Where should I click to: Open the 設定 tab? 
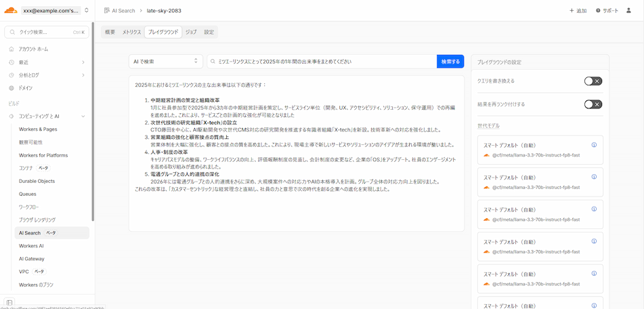209,32
